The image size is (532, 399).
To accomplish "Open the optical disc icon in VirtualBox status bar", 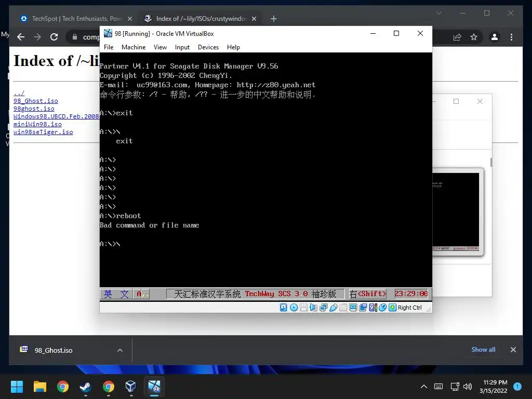I will click(294, 308).
